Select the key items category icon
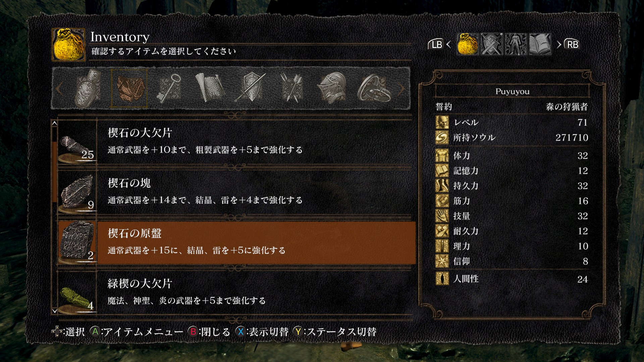Image resolution: width=644 pixels, height=362 pixels. (x=169, y=88)
